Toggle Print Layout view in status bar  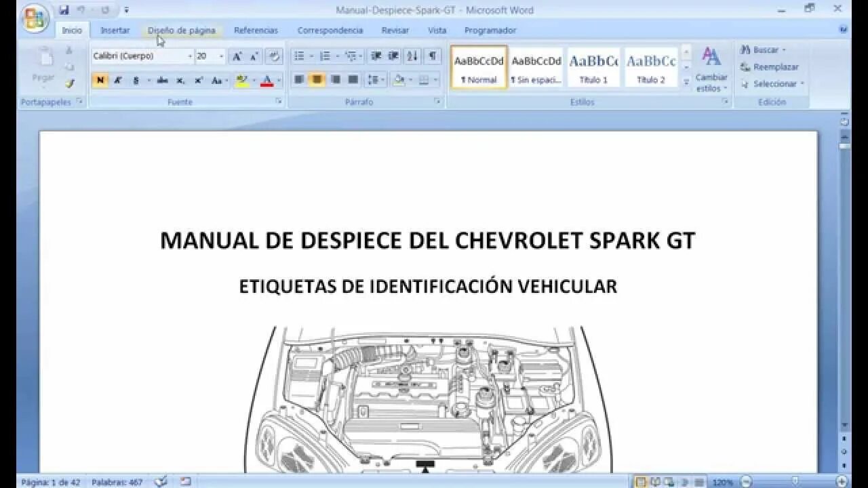[x=640, y=482]
